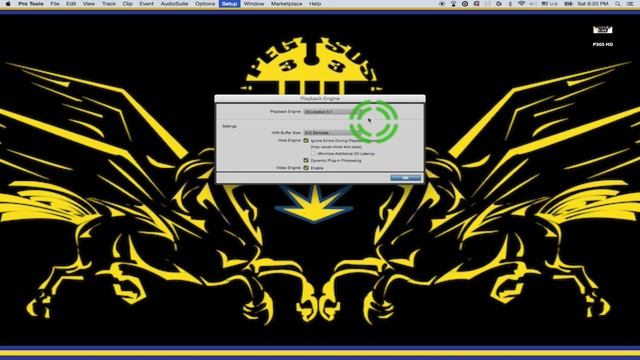Open the Playback Engine device dropdown
640x360 pixels.
(334, 111)
